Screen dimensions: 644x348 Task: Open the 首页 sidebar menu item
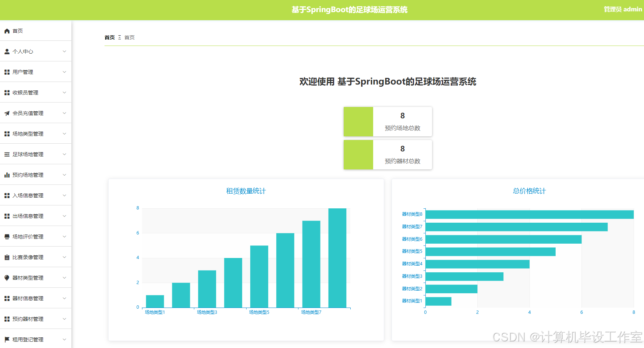pyautogui.click(x=36, y=31)
